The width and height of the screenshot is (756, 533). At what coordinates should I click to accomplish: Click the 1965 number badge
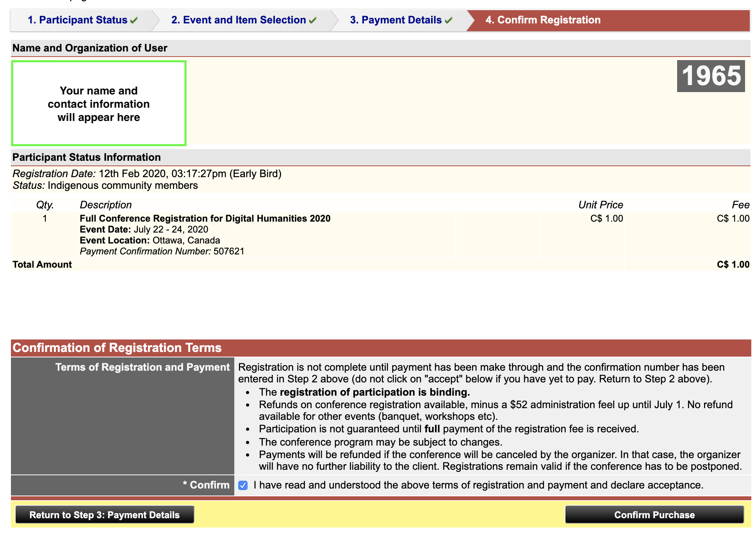tap(711, 76)
